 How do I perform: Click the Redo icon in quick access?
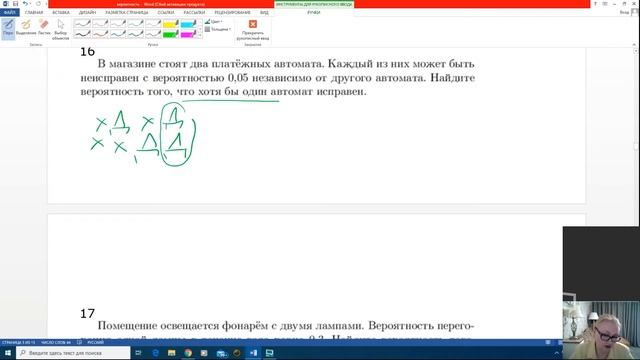coord(38,4)
